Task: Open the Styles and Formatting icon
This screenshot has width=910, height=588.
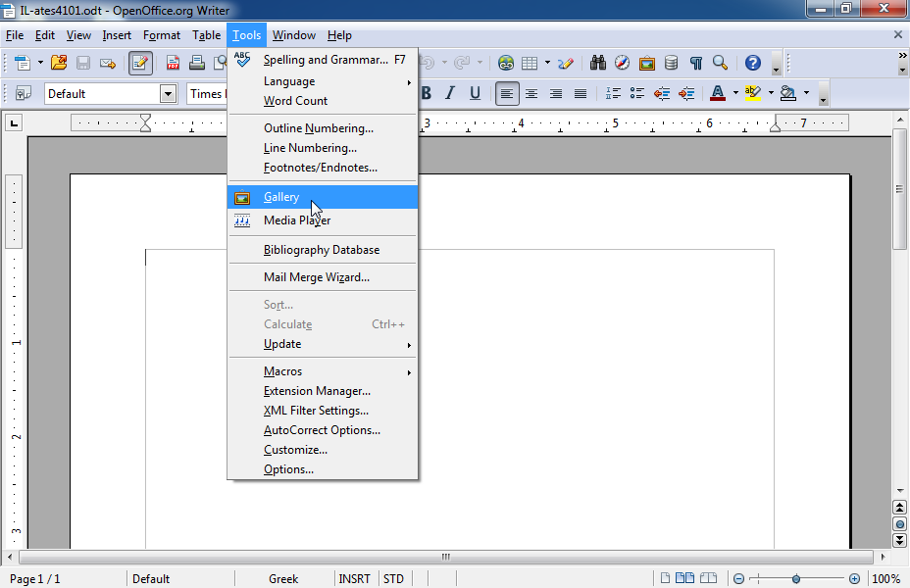Action: click(23, 93)
